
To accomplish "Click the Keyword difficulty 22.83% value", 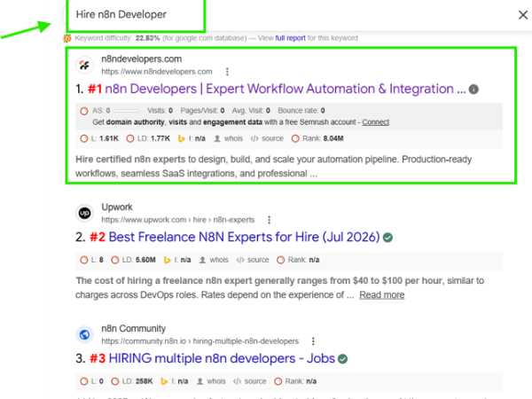I will click(x=147, y=38).
